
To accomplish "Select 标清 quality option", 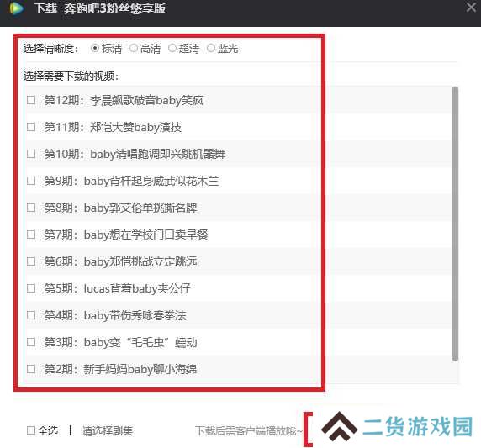I will tap(95, 48).
